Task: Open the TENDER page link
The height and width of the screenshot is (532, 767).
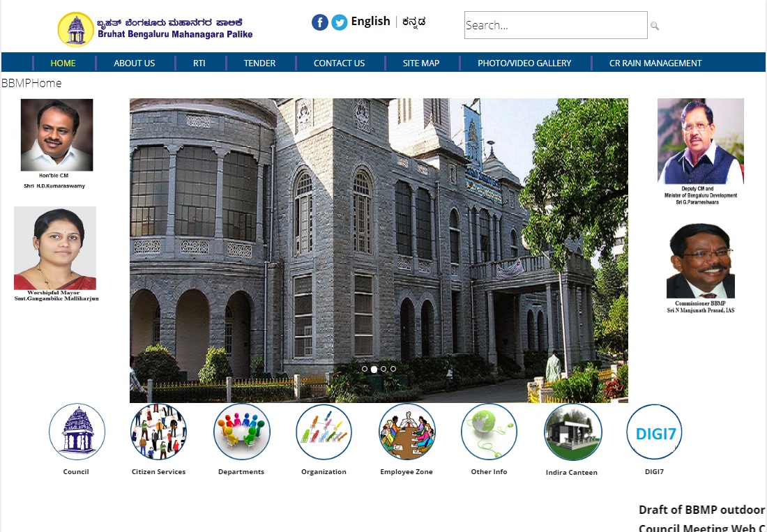Action: pos(259,62)
